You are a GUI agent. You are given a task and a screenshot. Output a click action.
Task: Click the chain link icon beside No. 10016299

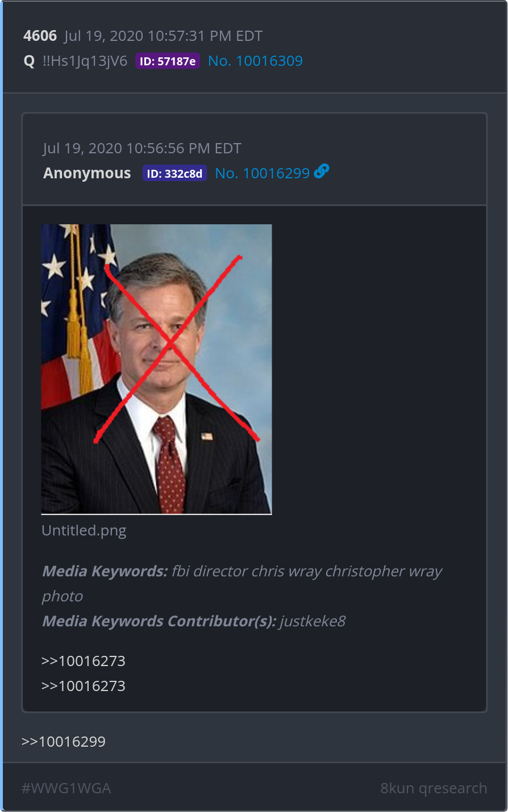tap(321, 171)
